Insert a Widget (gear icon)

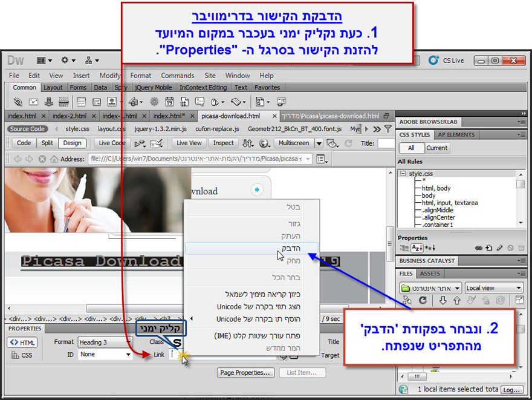click(x=154, y=102)
